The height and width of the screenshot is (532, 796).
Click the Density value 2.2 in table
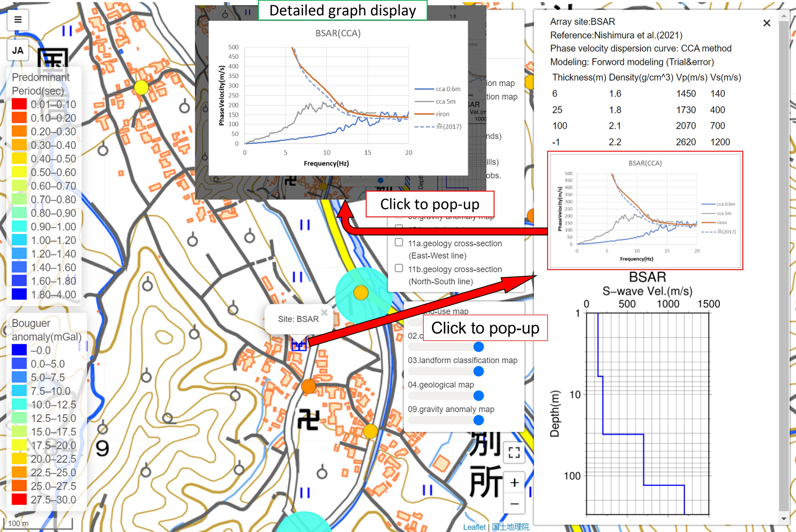pyautogui.click(x=614, y=142)
